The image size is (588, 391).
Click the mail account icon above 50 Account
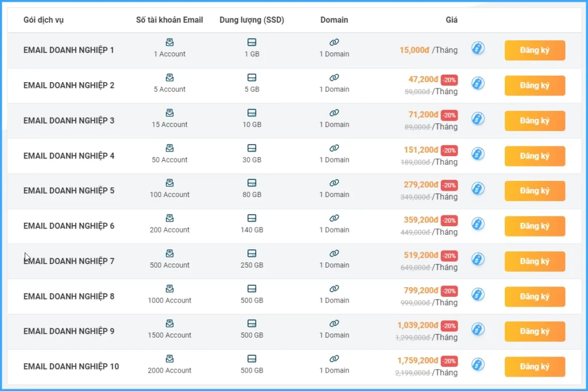(169, 148)
